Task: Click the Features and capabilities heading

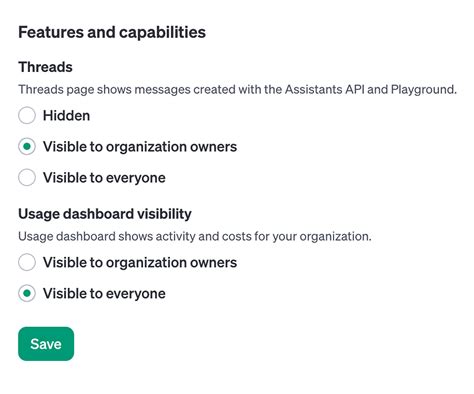Action: pyautogui.click(x=112, y=33)
